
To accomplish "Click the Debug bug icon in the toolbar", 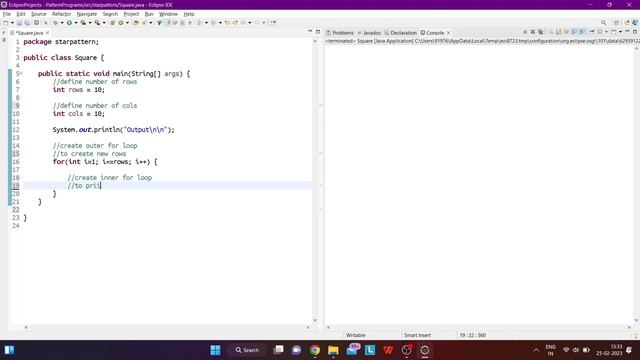I will tap(55, 23).
